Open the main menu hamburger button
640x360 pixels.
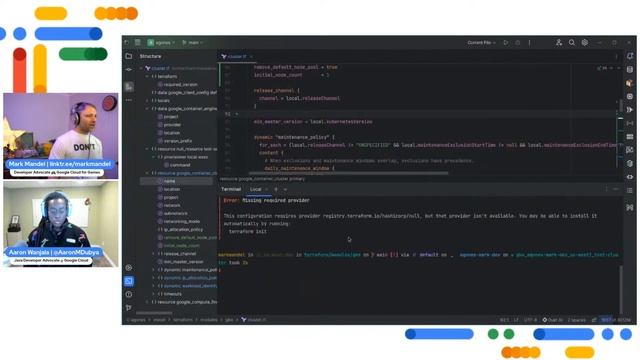pos(138,42)
